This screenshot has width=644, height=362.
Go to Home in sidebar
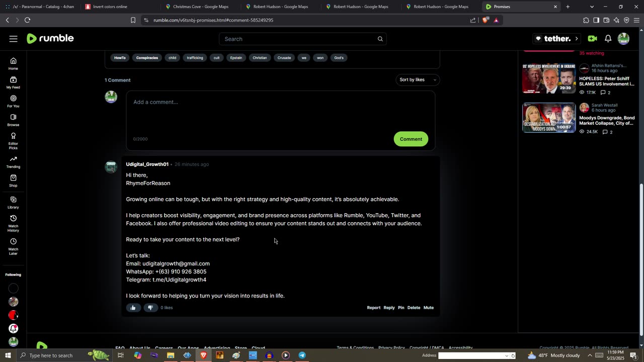click(13, 64)
